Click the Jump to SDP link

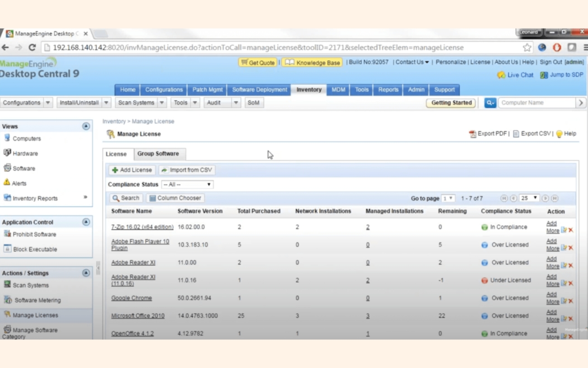coord(562,75)
